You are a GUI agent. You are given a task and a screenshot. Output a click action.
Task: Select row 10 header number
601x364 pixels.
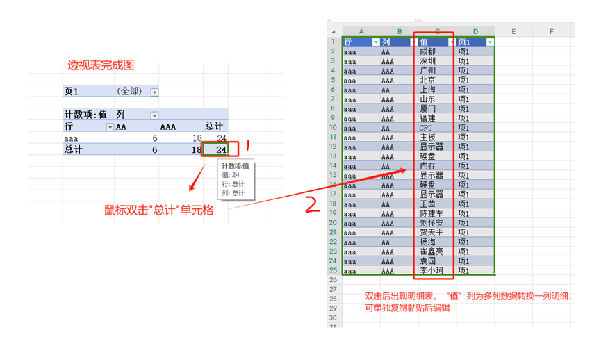(x=333, y=128)
